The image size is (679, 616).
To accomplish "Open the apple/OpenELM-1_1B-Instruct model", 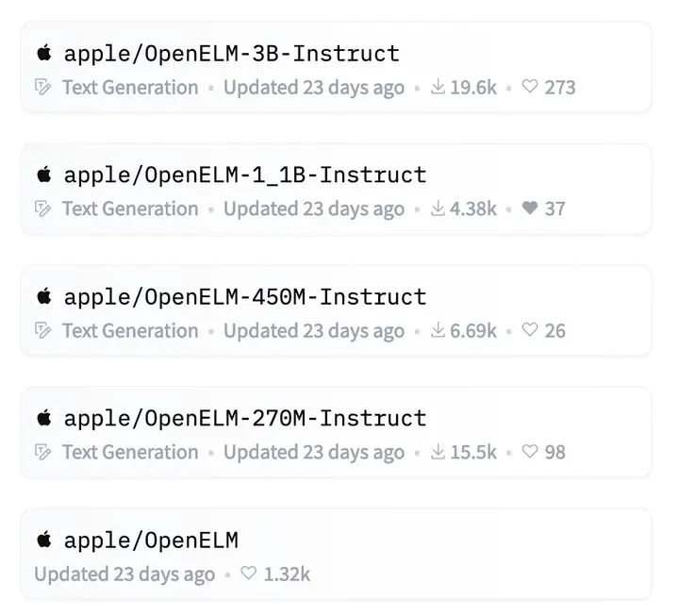I will (x=244, y=175).
